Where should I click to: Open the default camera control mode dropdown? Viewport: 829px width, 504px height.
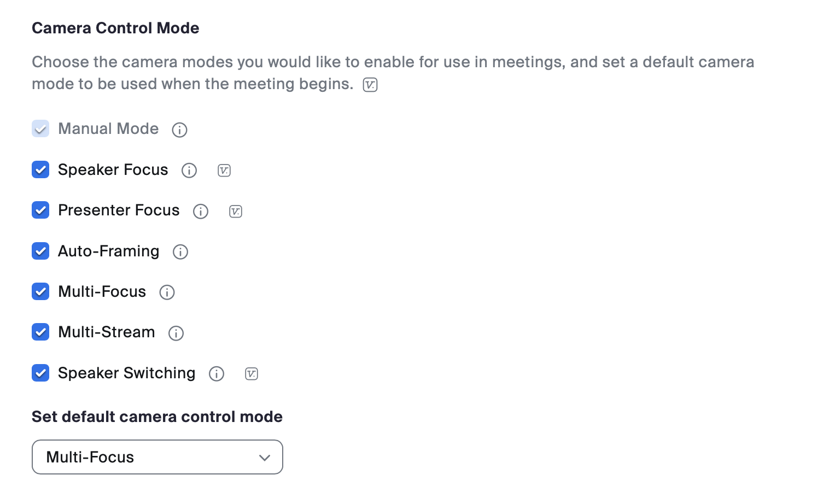pyautogui.click(x=157, y=457)
